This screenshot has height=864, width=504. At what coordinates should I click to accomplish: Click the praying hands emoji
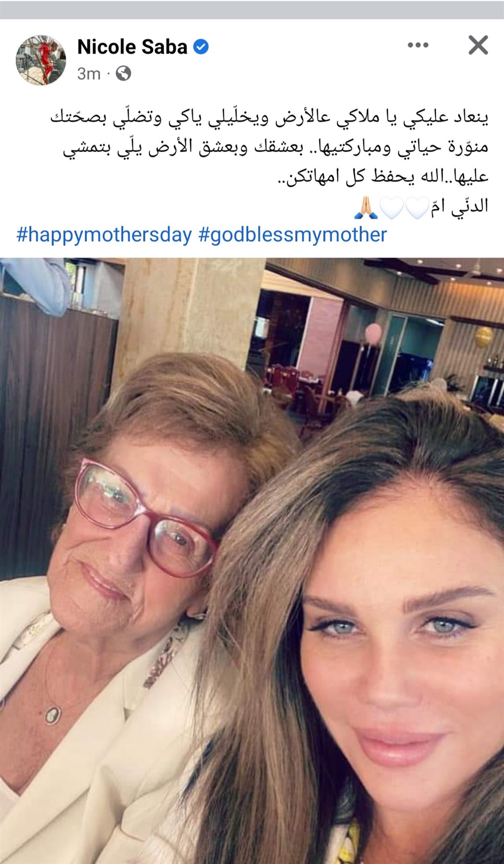pos(366,207)
